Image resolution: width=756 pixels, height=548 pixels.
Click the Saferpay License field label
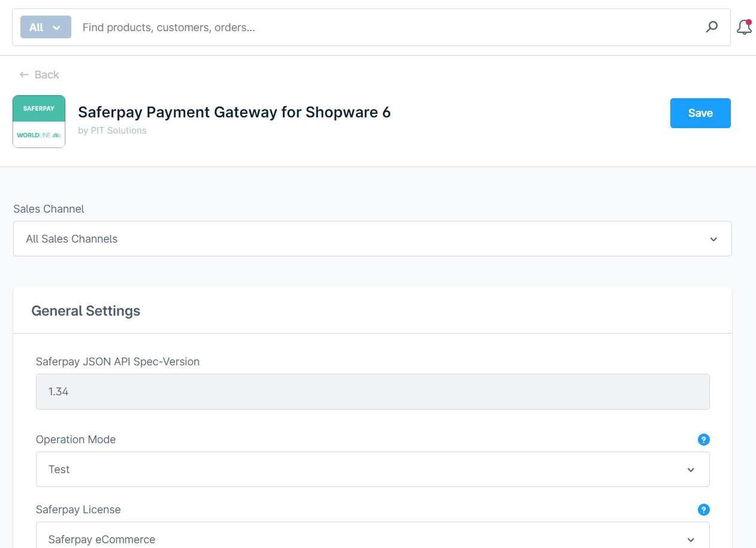tap(78, 510)
